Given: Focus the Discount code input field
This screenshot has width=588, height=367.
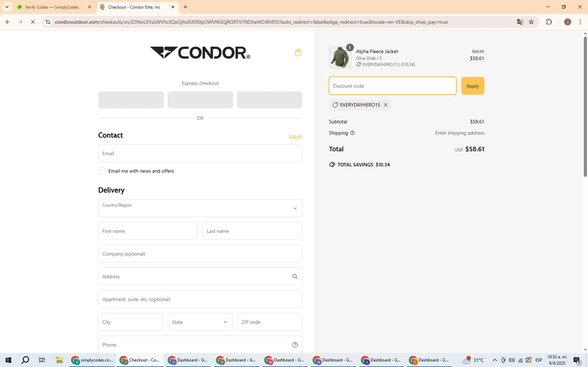Looking at the screenshot, I should [392, 86].
